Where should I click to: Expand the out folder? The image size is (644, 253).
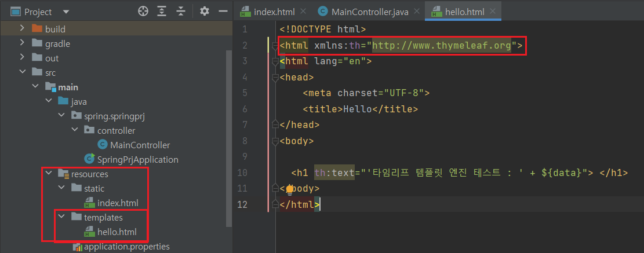click(22, 58)
